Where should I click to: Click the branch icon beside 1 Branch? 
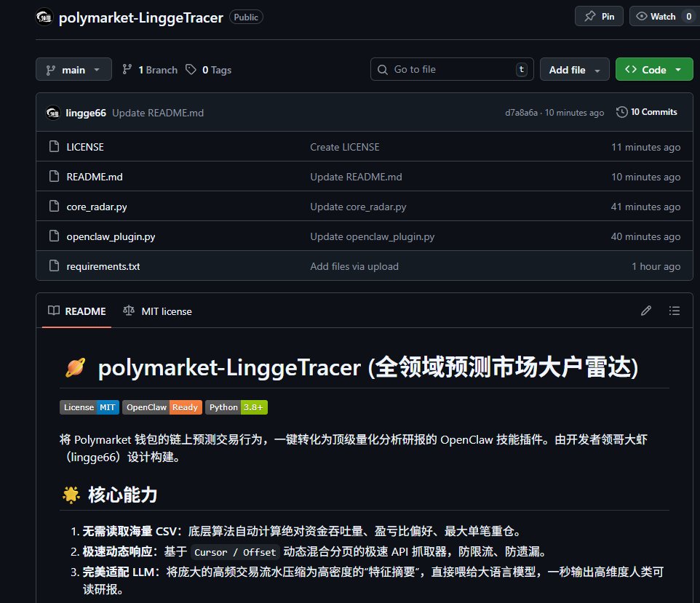click(x=127, y=69)
